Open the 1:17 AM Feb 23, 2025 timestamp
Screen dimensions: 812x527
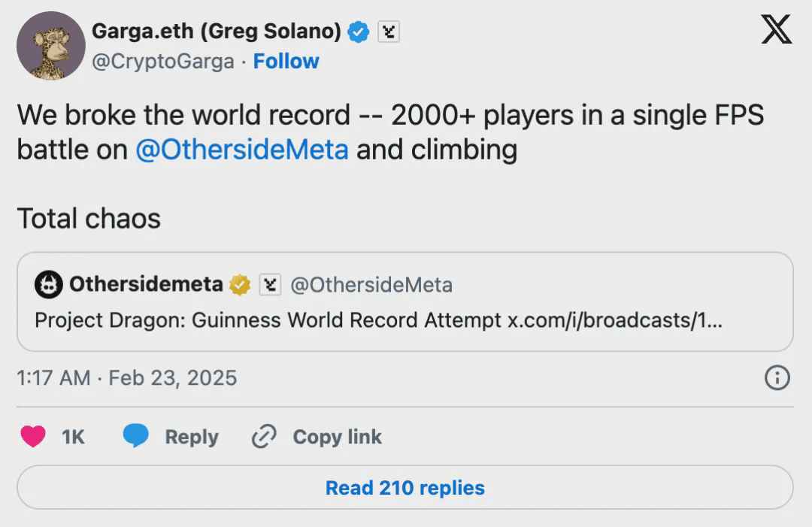click(126, 377)
